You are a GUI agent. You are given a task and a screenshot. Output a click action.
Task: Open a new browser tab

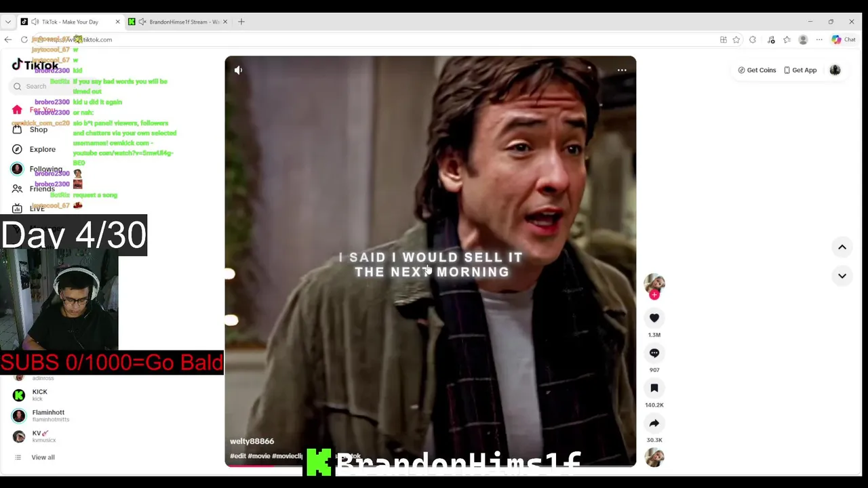click(241, 22)
